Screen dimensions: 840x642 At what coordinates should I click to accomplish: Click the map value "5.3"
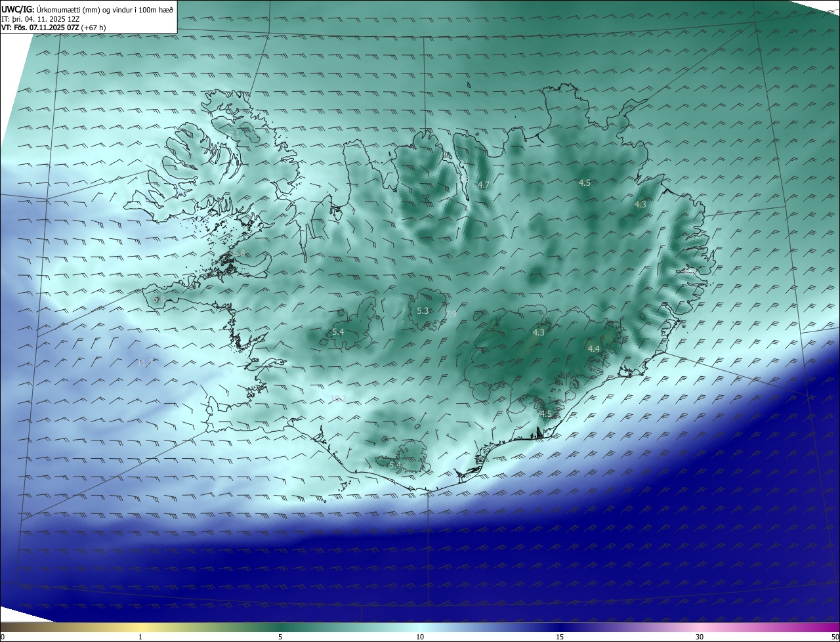pyautogui.click(x=423, y=310)
